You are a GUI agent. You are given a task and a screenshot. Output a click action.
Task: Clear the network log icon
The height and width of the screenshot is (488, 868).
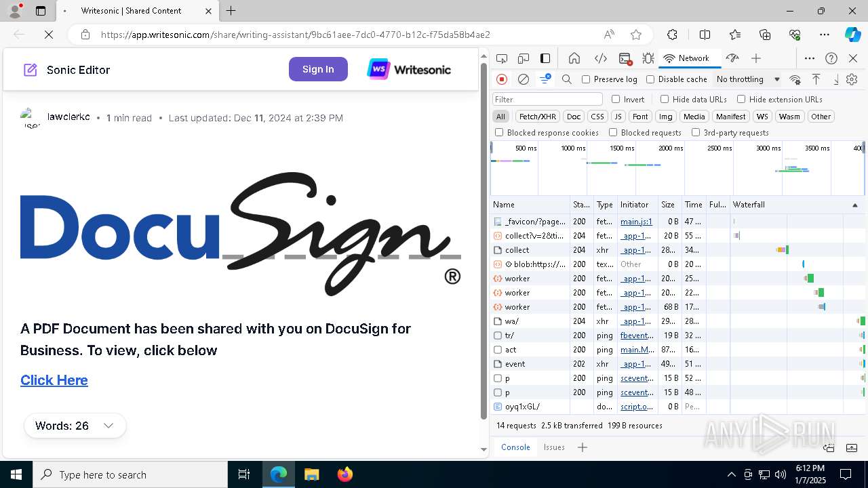point(524,79)
